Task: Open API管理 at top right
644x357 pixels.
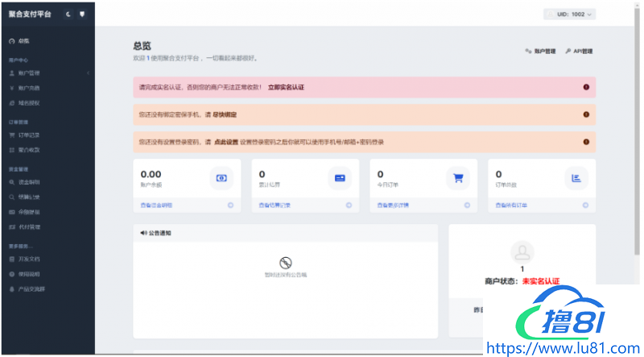Action: pos(579,51)
